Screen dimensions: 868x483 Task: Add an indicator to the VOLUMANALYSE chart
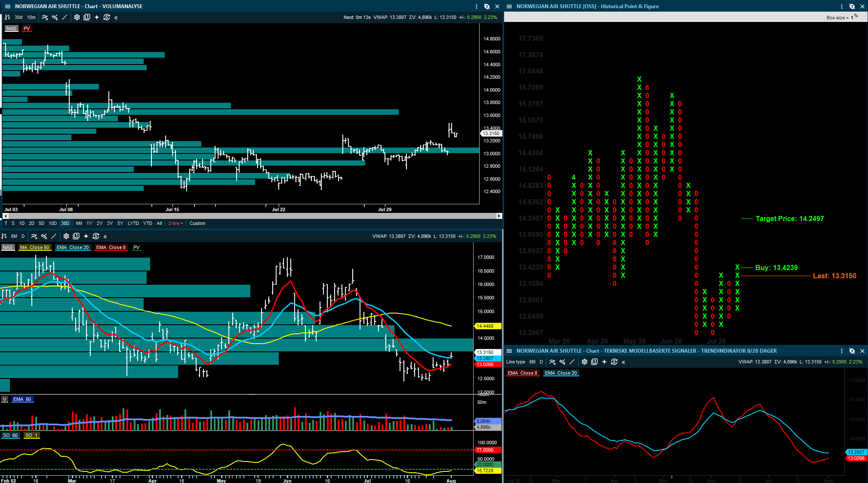coord(45,17)
